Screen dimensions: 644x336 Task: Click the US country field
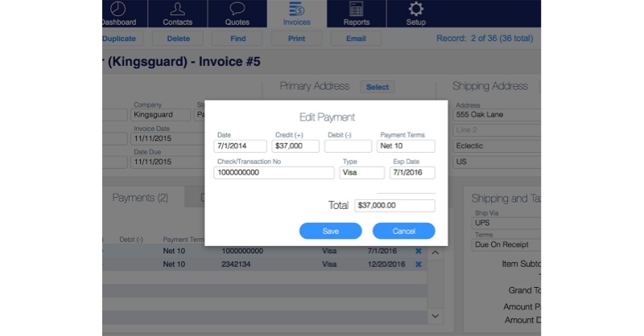click(x=497, y=162)
